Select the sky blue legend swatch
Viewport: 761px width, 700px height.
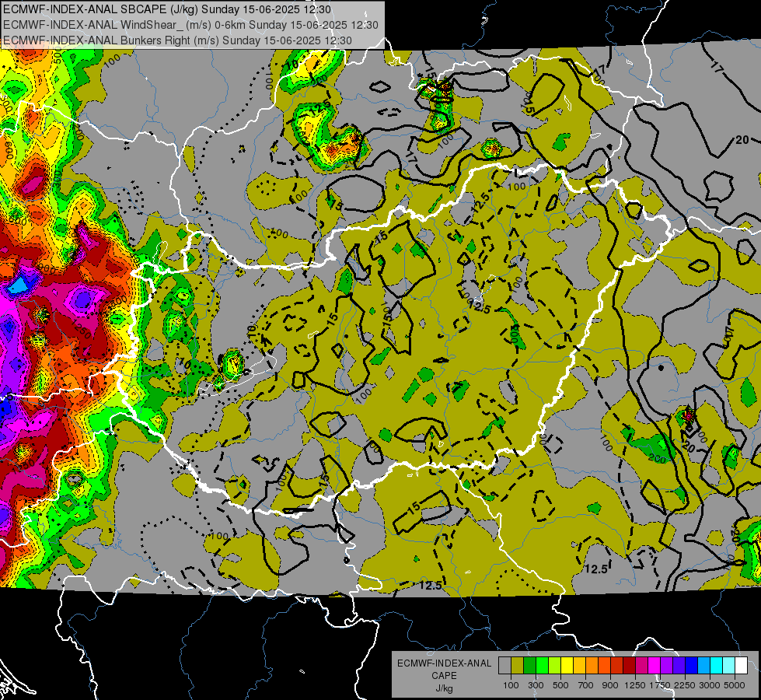click(x=703, y=666)
